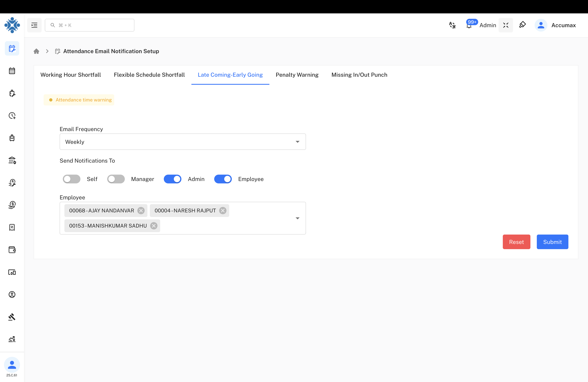Disable the Admin notification toggle
The width and height of the screenshot is (588, 382).
[172, 179]
